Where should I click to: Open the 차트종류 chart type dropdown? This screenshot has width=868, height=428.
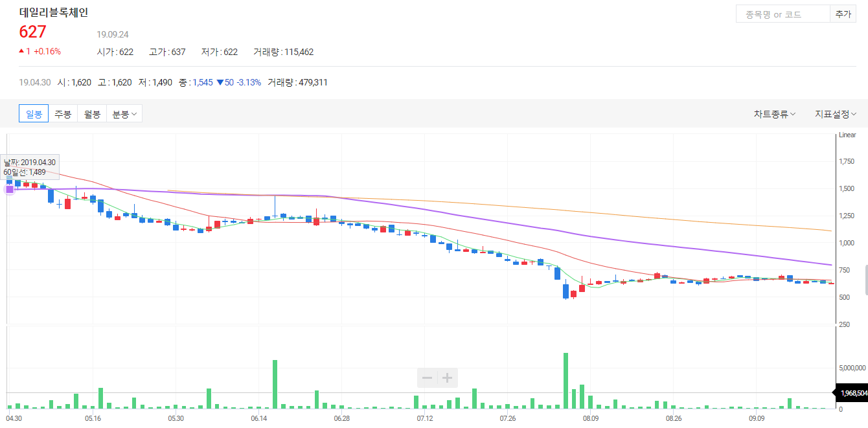775,114
